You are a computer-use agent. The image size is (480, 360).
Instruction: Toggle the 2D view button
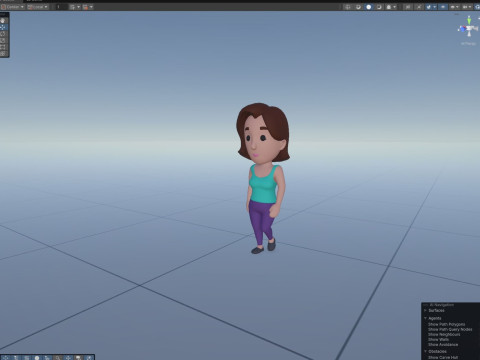[x=408, y=7]
